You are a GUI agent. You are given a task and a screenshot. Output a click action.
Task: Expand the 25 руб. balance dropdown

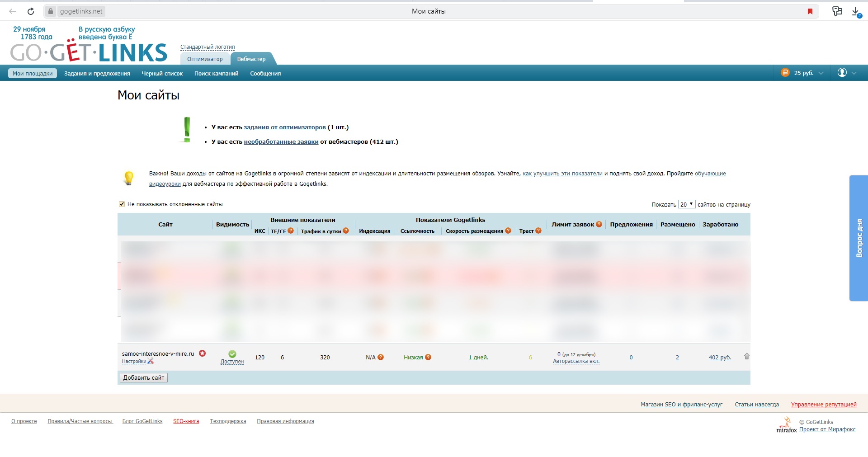click(x=821, y=73)
